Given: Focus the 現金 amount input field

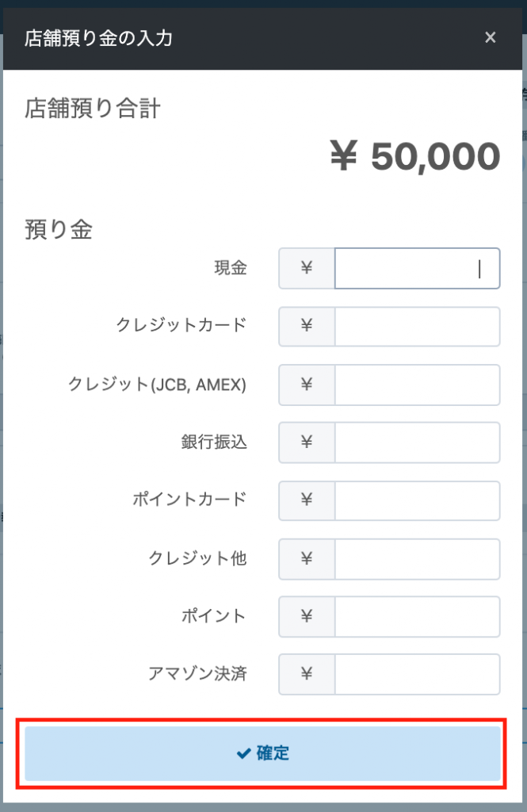Looking at the screenshot, I should [x=417, y=269].
